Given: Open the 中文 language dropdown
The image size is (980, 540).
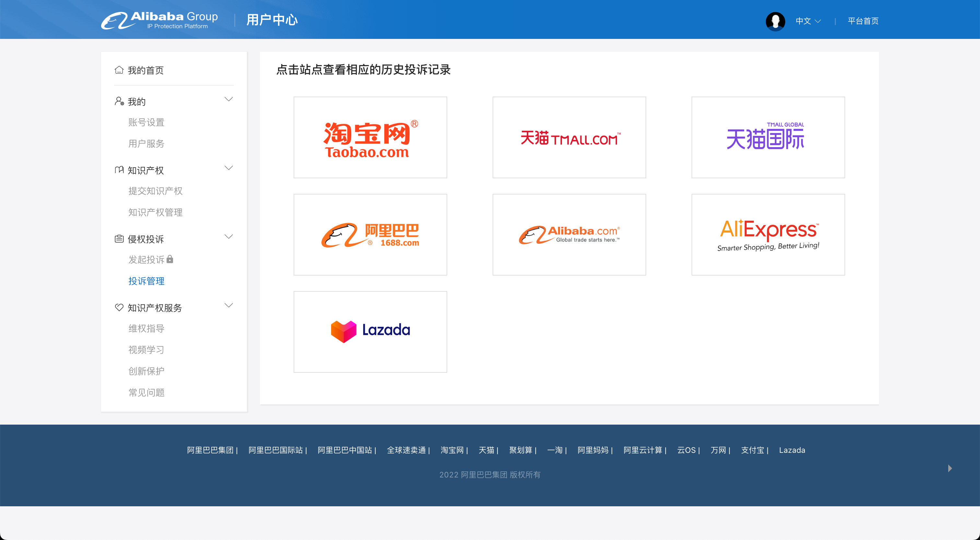Looking at the screenshot, I should (808, 21).
